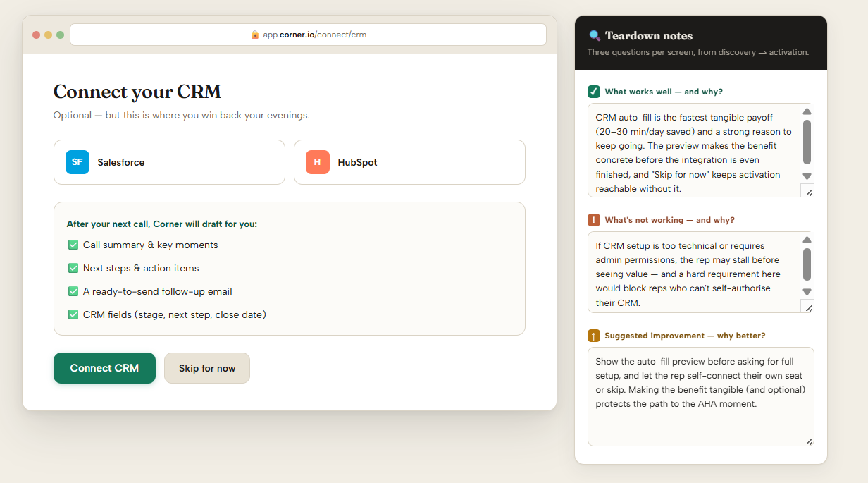
Task: Toggle the CRM fields checkbox
Action: (x=73, y=314)
